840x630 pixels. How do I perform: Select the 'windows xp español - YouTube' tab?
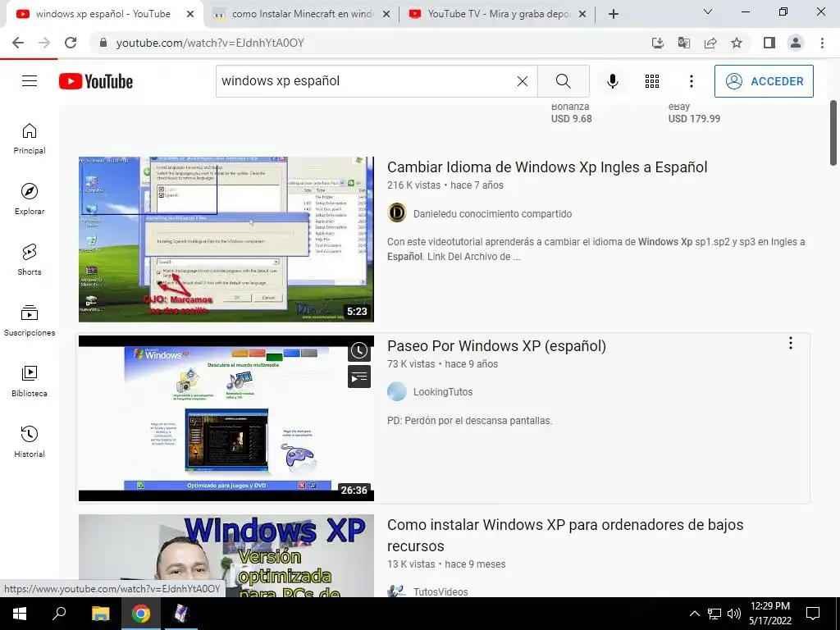(103, 15)
